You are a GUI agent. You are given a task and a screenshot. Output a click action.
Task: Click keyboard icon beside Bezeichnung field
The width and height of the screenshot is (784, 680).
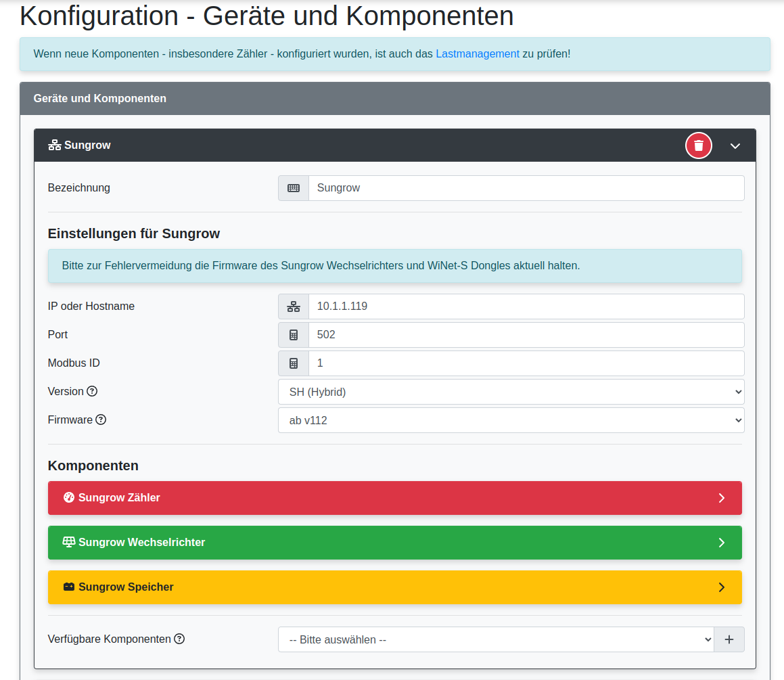[294, 188]
